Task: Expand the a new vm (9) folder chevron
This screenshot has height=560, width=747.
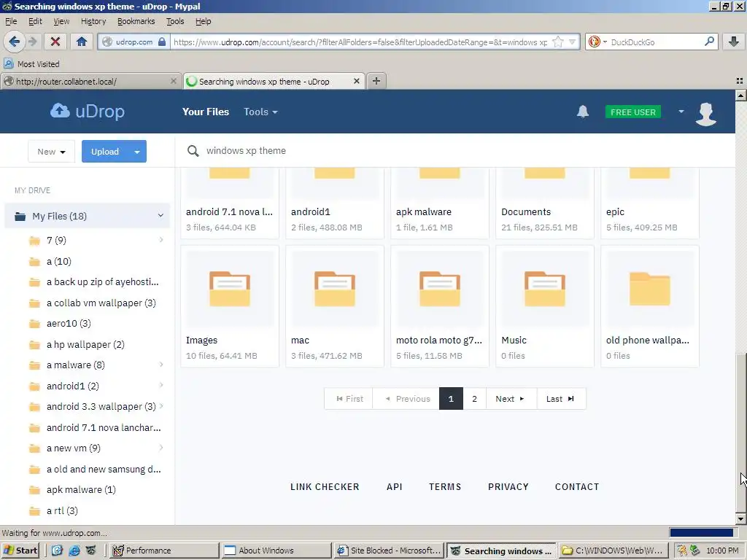Action: coord(161,448)
